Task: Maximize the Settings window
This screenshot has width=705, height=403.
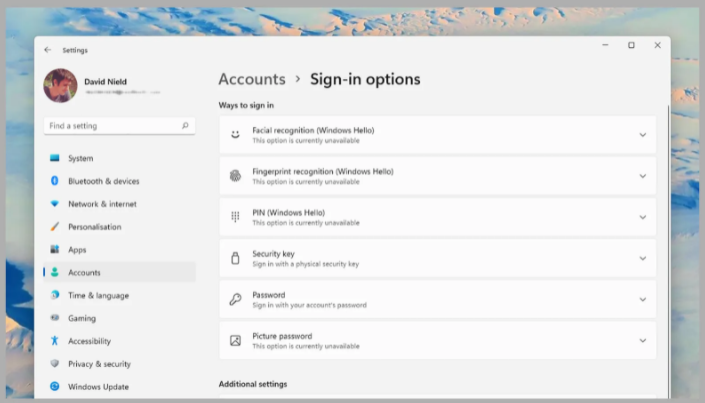Action: click(x=631, y=45)
